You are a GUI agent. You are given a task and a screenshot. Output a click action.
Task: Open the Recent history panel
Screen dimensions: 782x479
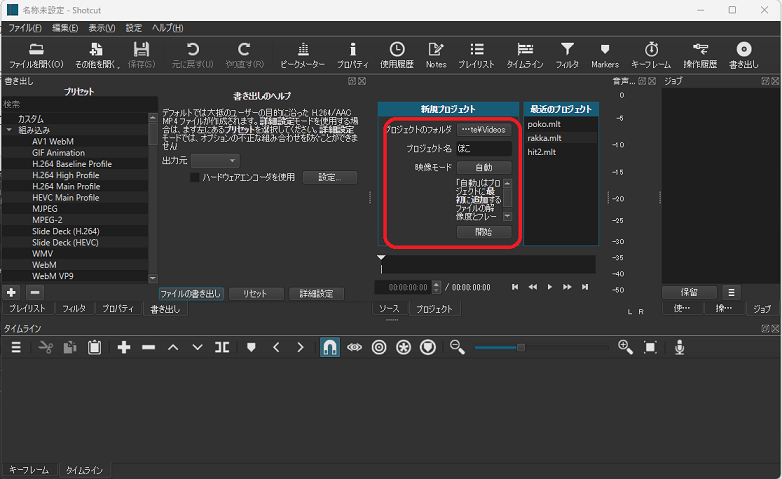coord(396,55)
